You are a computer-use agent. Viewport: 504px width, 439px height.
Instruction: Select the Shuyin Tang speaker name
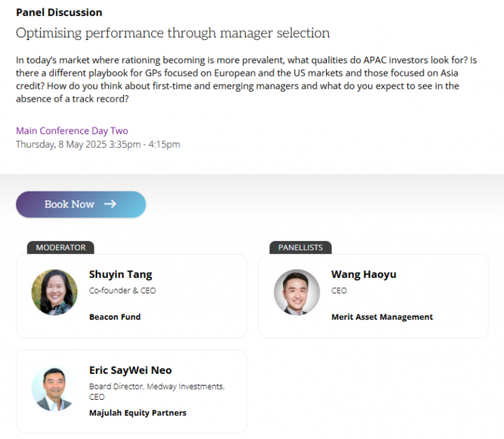(120, 274)
